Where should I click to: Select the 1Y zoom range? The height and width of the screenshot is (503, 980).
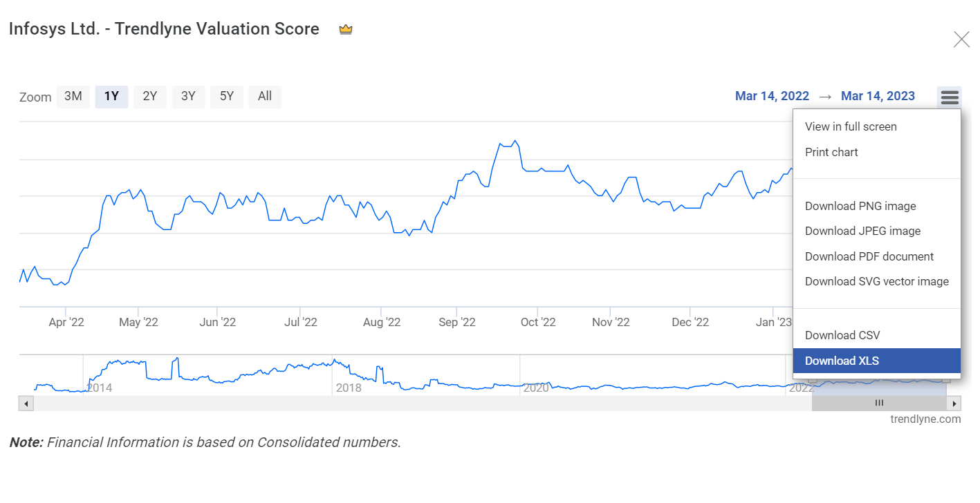pos(111,97)
